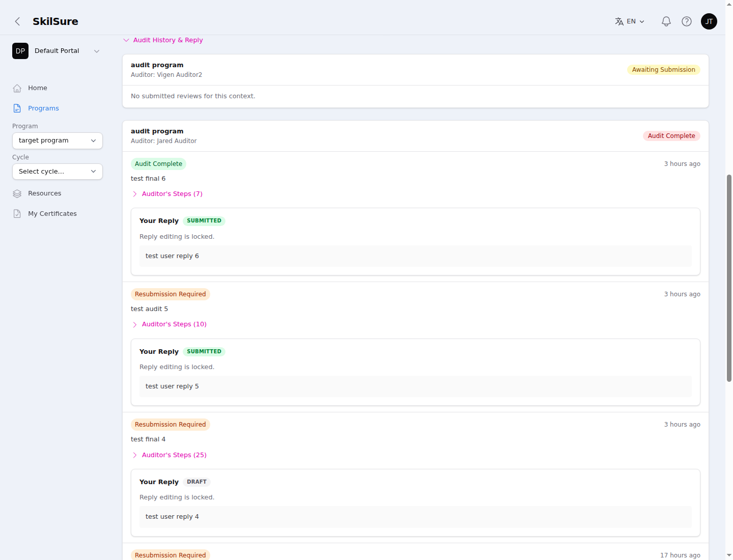Click the Awaiting Submission status badge

click(663, 70)
